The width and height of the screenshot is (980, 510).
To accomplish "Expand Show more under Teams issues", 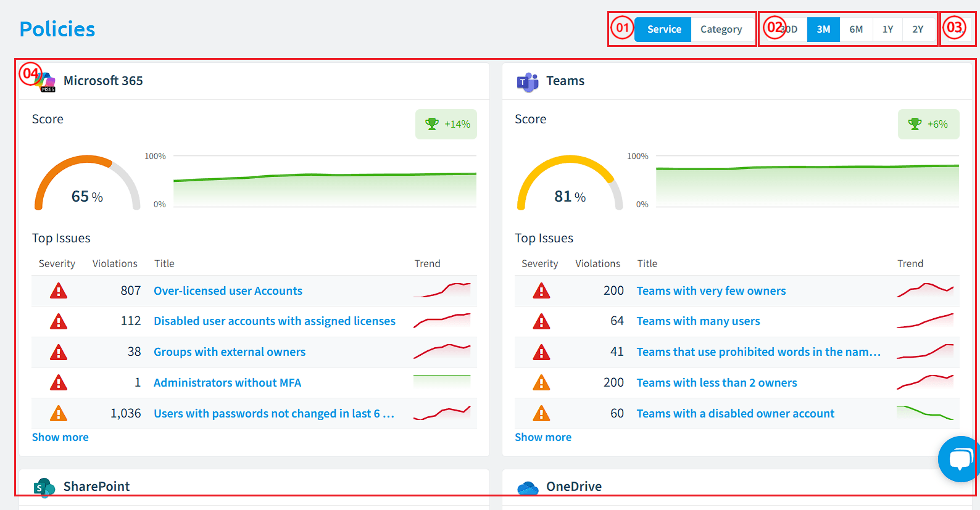I will pos(543,437).
